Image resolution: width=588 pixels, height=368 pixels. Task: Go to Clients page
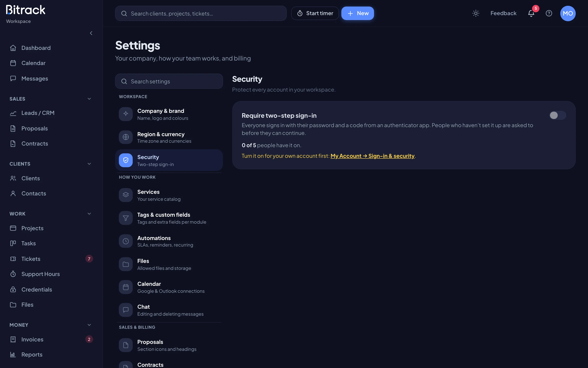51,178
